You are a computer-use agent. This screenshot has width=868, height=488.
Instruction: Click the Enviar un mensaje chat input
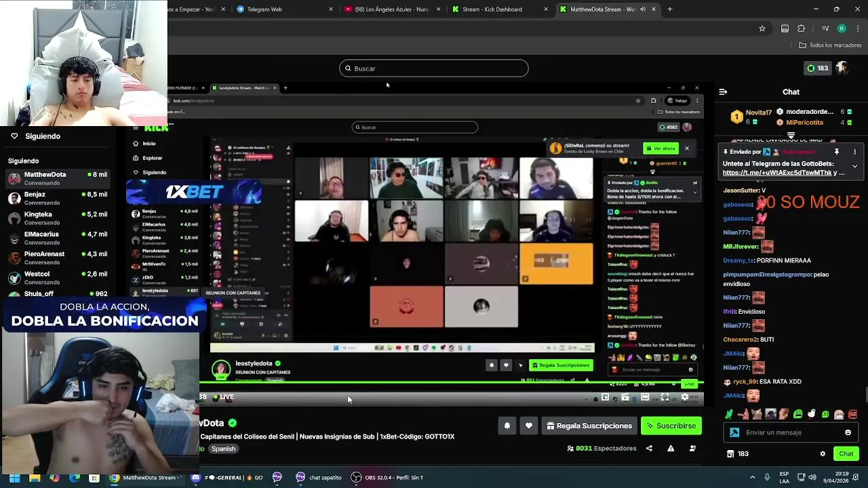click(791, 432)
